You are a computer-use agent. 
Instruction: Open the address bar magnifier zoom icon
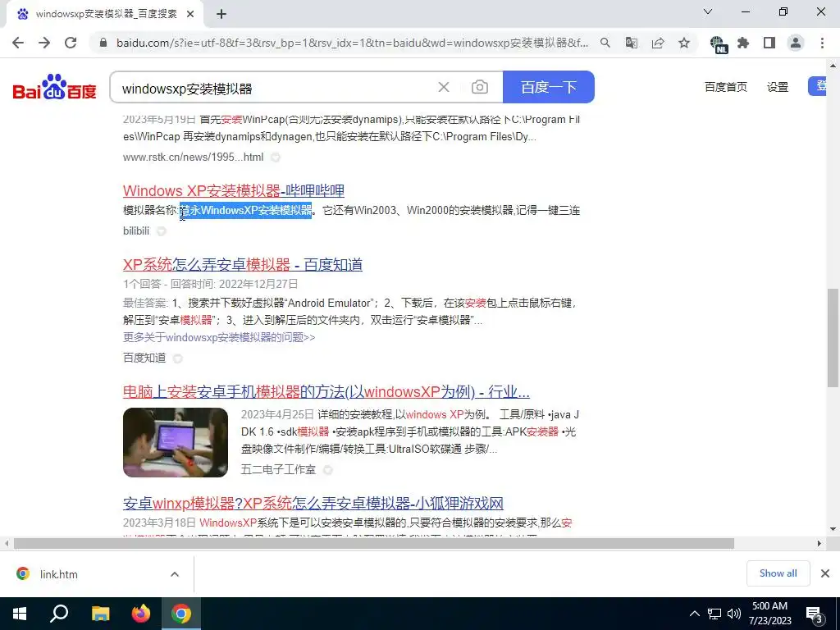click(605, 43)
